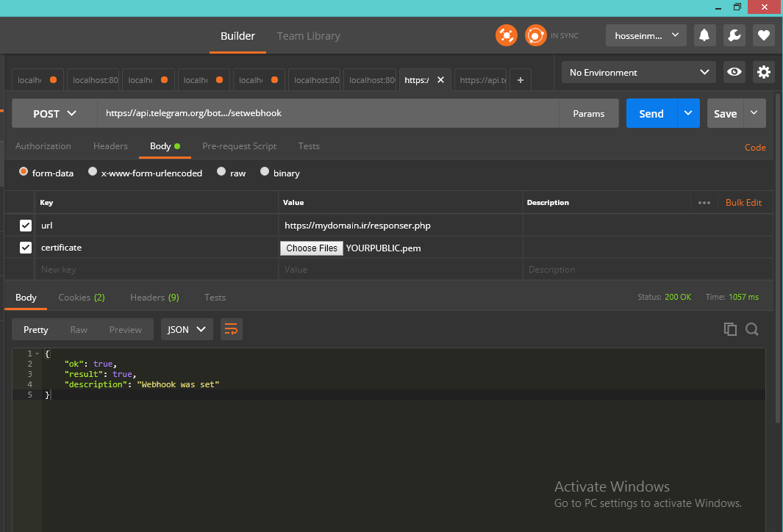The height and width of the screenshot is (532, 783).
Task: Click the heart icon in header
Action: [x=764, y=35]
